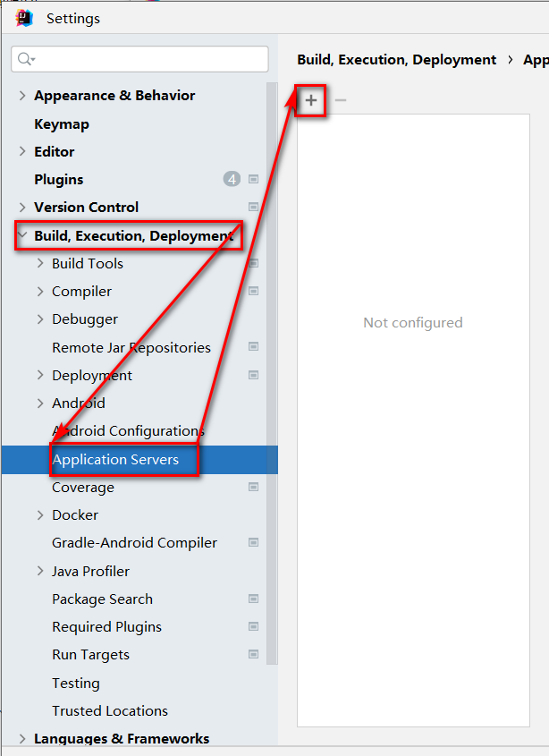
Task: Click the minus icon to remove server
Action: pos(340,101)
